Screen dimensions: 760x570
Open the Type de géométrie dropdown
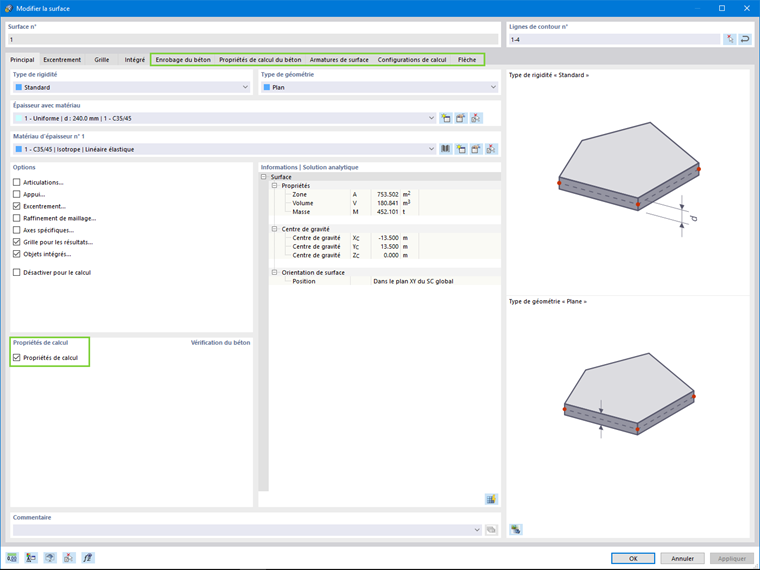pyautogui.click(x=493, y=87)
